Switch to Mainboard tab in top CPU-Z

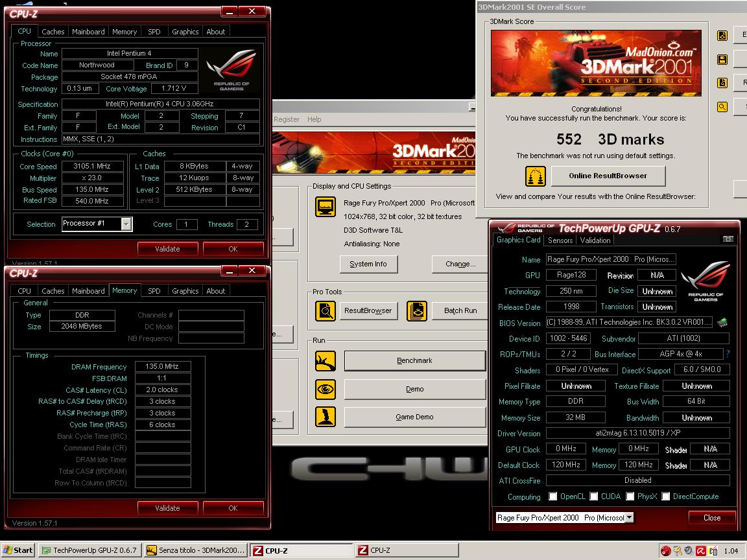pos(88,31)
